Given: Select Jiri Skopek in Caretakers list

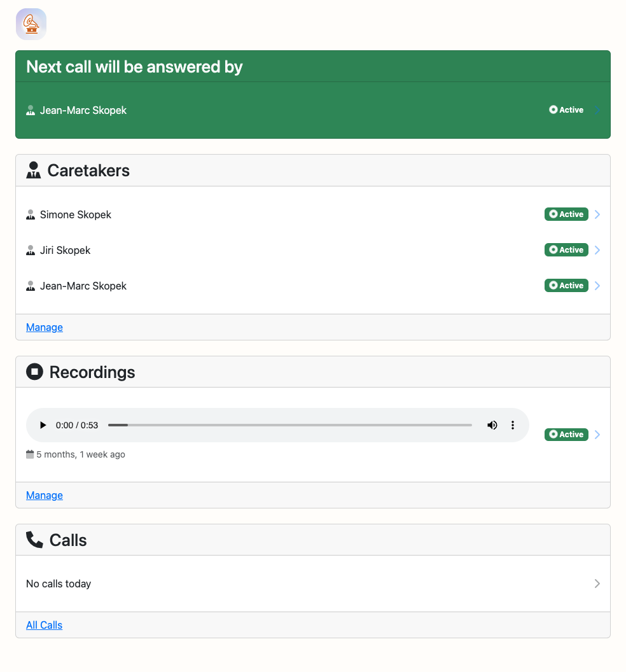Looking at the screenshot, I should 65,250.
